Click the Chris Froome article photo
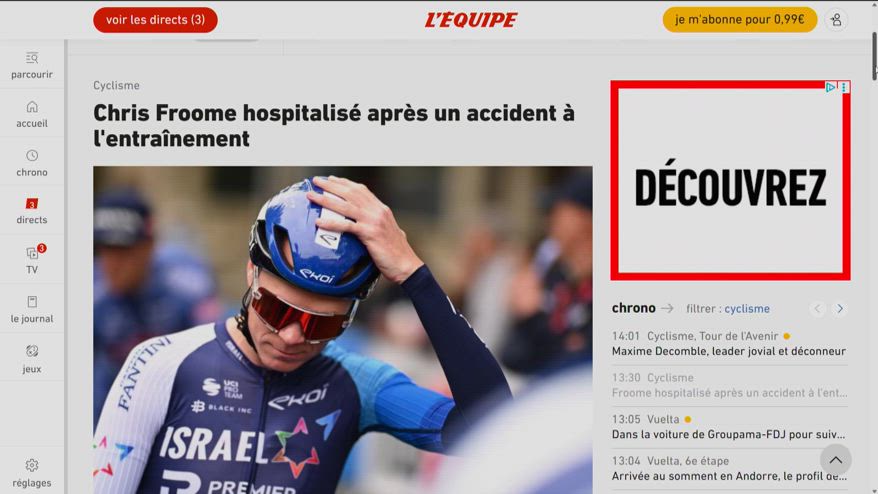The width and height of the screenshot is (878, 494). 343,330
